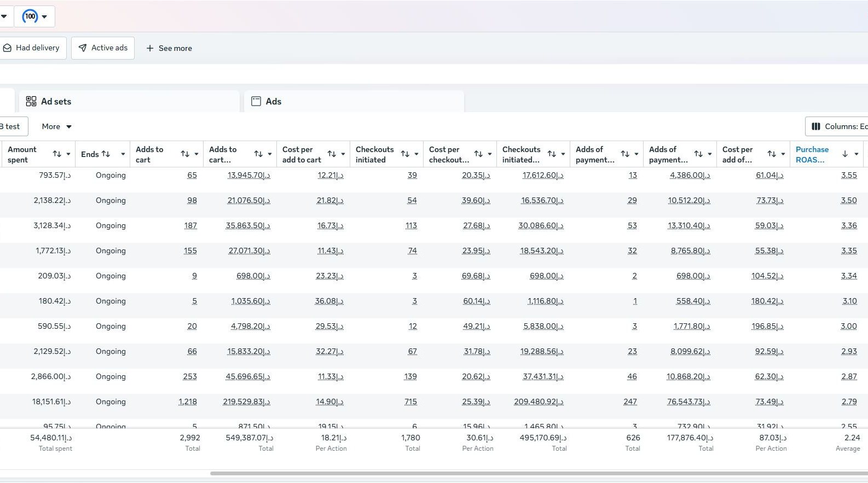
Task: Click total spent 54,480.11
Action: point(51,438)
